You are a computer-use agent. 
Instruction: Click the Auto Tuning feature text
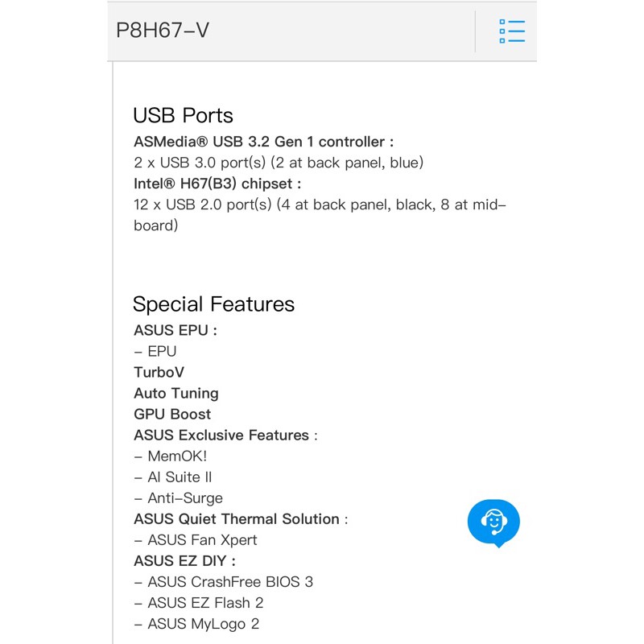175,393
